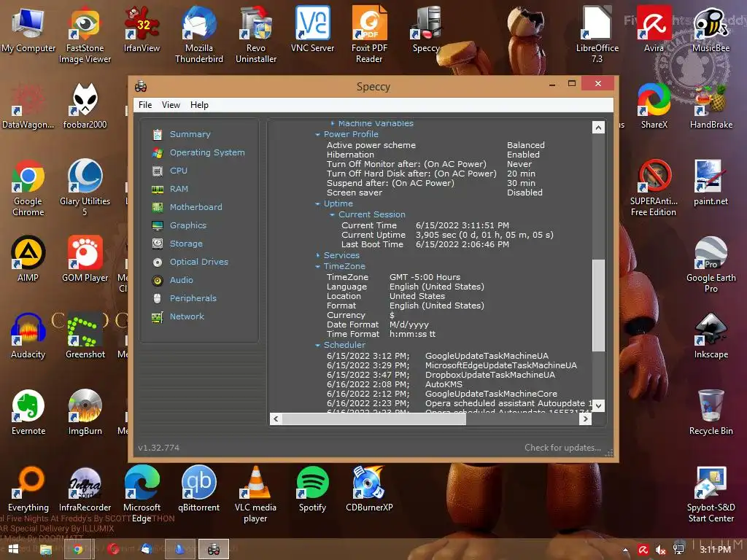Image resolution: width=747 pixels, height=560 pixels.
Task: Open the View menu
Action: [171, 105]
